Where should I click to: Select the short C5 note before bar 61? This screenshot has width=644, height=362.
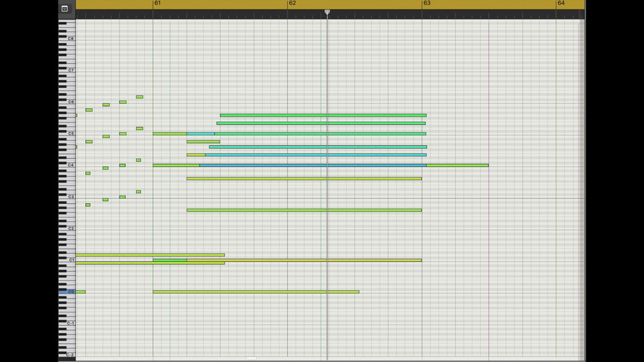123,134
